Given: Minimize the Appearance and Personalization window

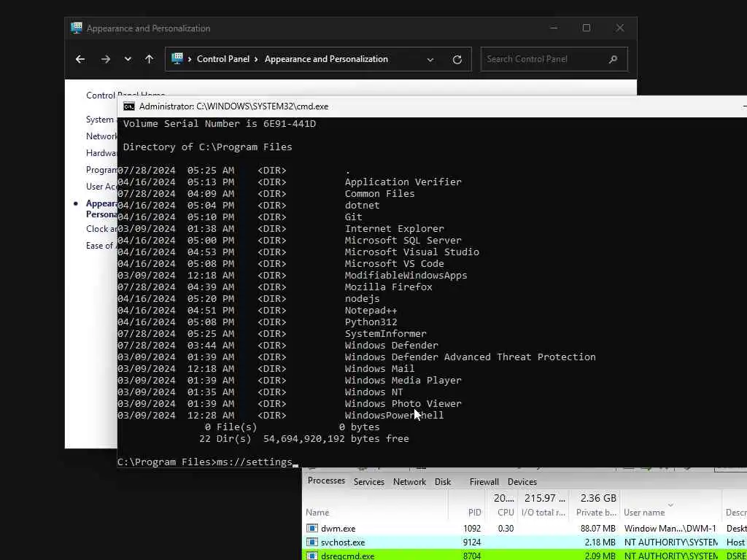Looking at the screenshot, I should (554, 28).
